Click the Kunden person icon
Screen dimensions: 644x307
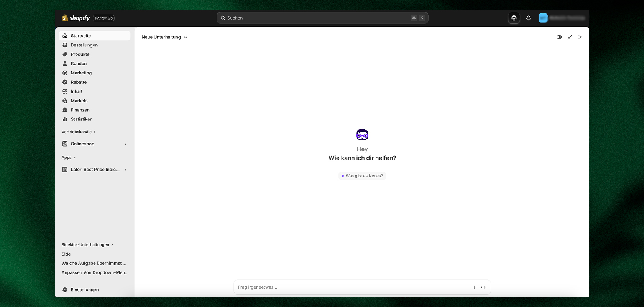pyautogui.click(x=65, y=63)
